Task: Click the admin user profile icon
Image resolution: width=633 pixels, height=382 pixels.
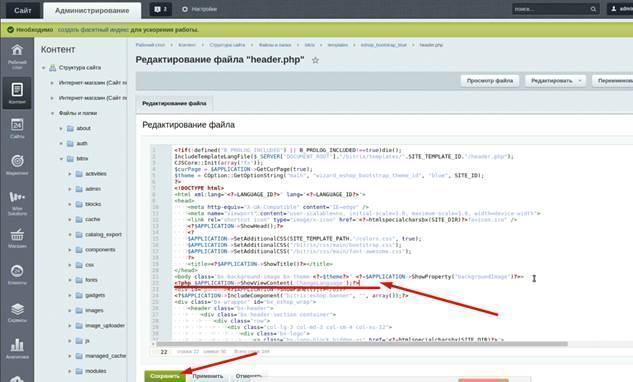Action: 614,8
